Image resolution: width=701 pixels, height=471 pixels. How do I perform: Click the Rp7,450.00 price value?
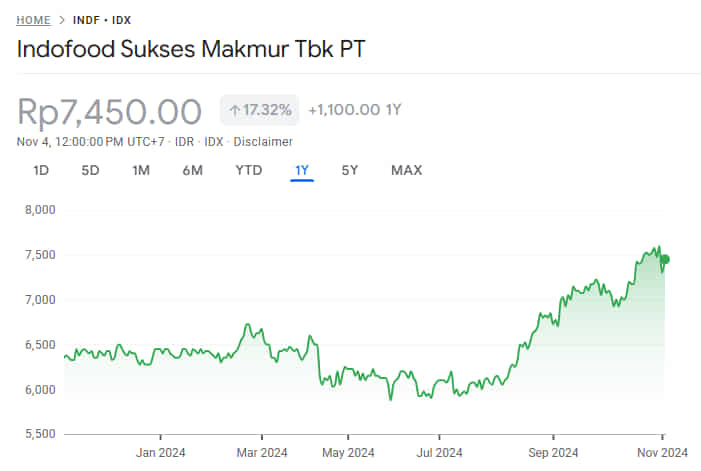pos(110,111)
